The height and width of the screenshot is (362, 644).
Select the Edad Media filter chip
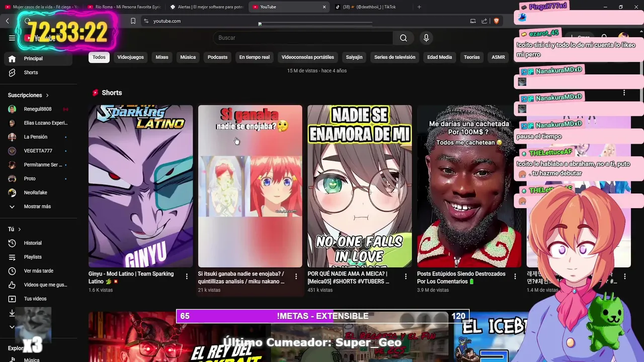pos(440,57)
